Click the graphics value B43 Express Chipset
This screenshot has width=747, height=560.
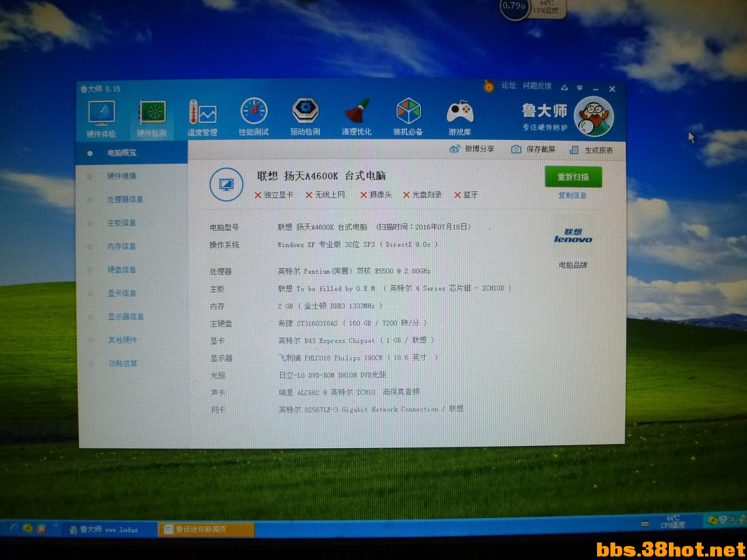[356, 340]
